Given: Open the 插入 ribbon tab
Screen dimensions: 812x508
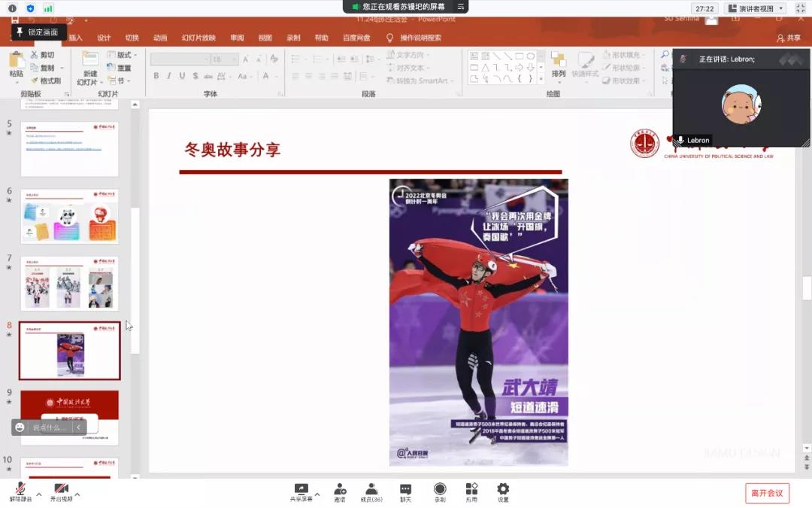Looking at the screenshot, I should click(x=76, y=38).
